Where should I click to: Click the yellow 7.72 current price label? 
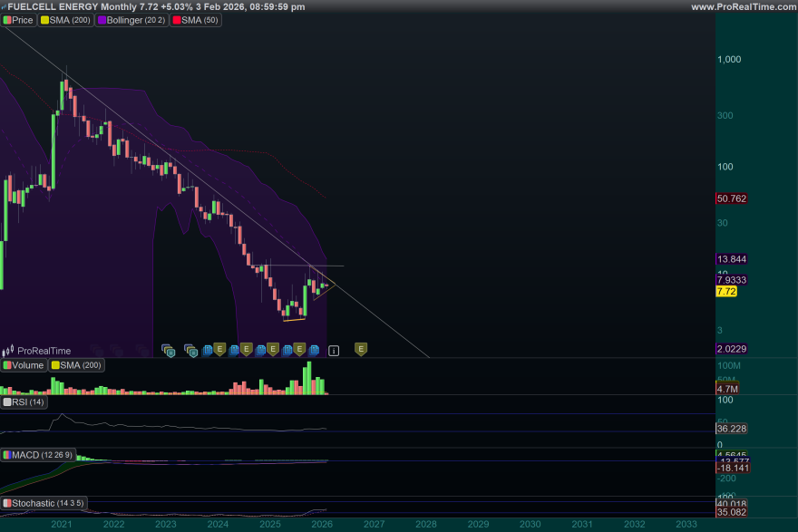pos(726,291)
